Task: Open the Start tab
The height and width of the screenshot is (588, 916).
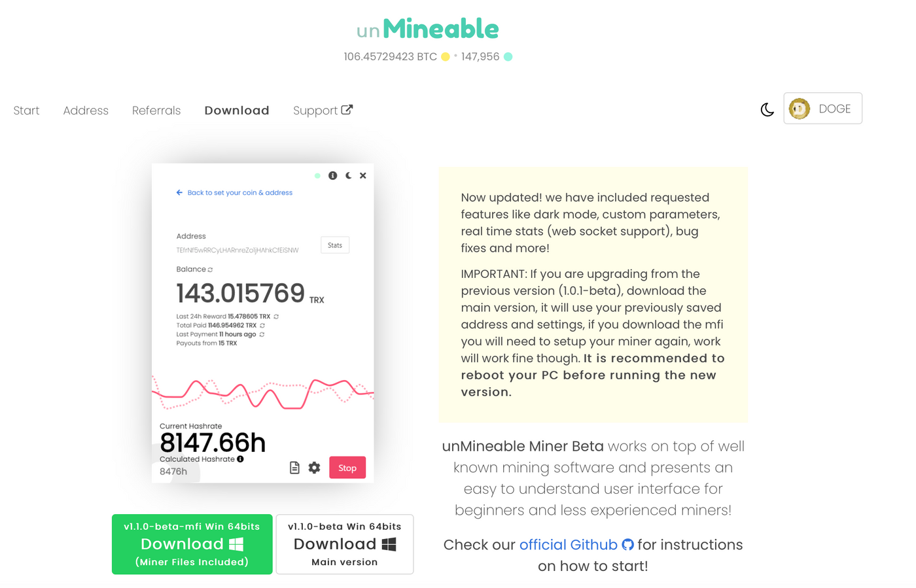Action: (x=26, y=111)
